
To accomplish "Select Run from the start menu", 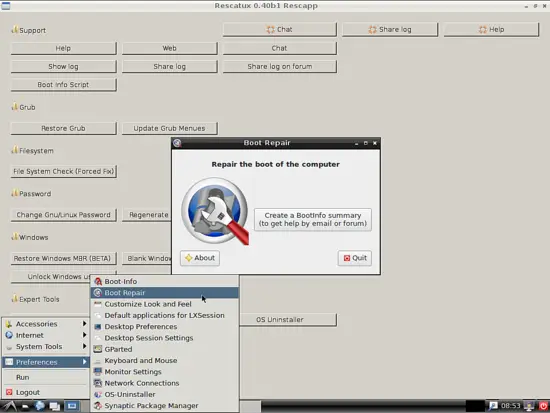I will pos(46,377).
